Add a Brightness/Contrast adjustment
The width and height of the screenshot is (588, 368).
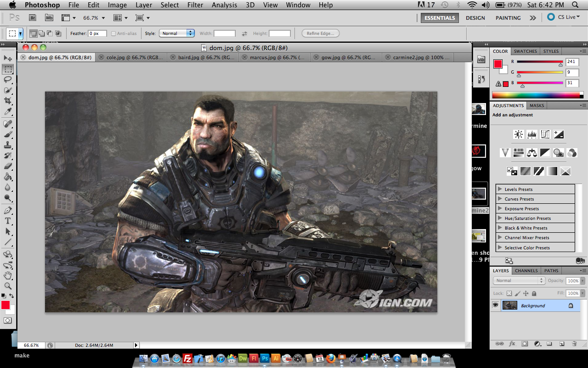(519, 134)
